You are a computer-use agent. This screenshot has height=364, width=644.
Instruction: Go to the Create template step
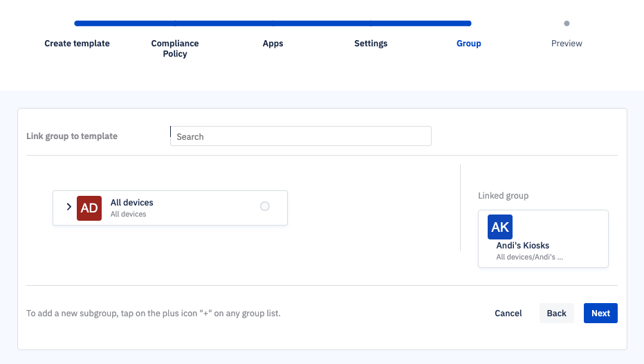(77, 43)
